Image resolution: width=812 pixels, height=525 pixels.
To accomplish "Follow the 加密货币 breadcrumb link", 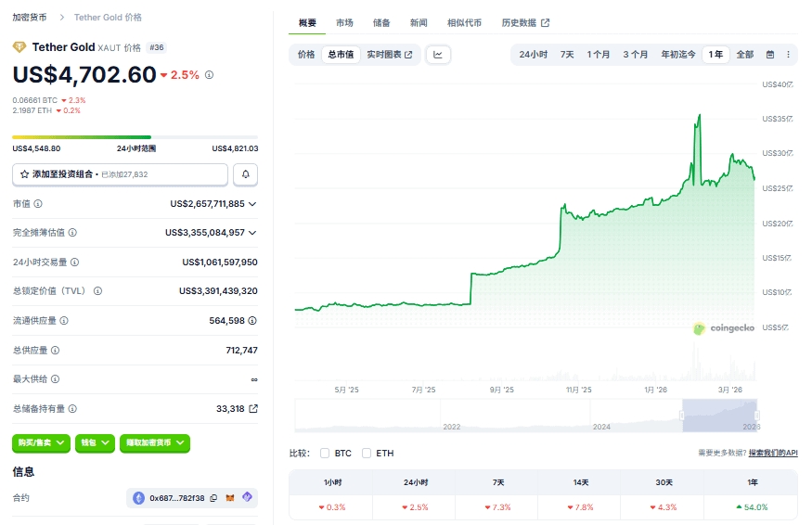I will coord(30,17).
